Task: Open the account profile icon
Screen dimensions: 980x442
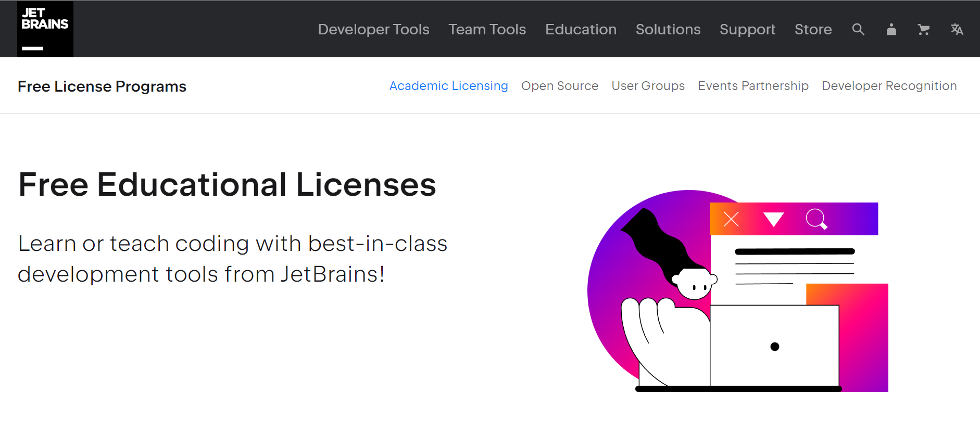Action: (x=891, y=30)
